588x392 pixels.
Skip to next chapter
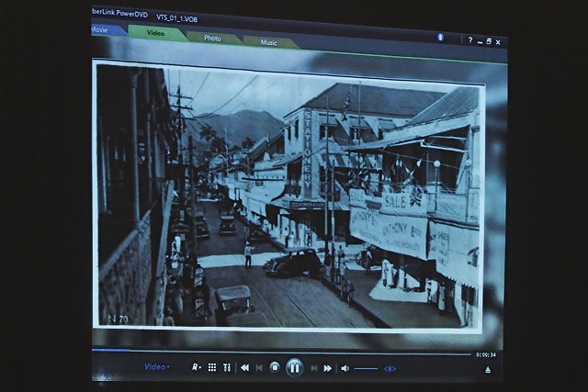coord(313,368)
